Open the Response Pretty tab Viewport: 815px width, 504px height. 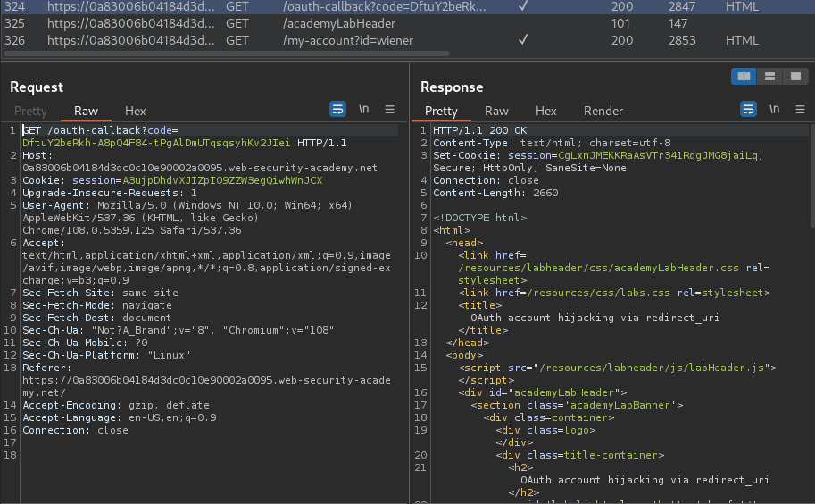(441, 111)
